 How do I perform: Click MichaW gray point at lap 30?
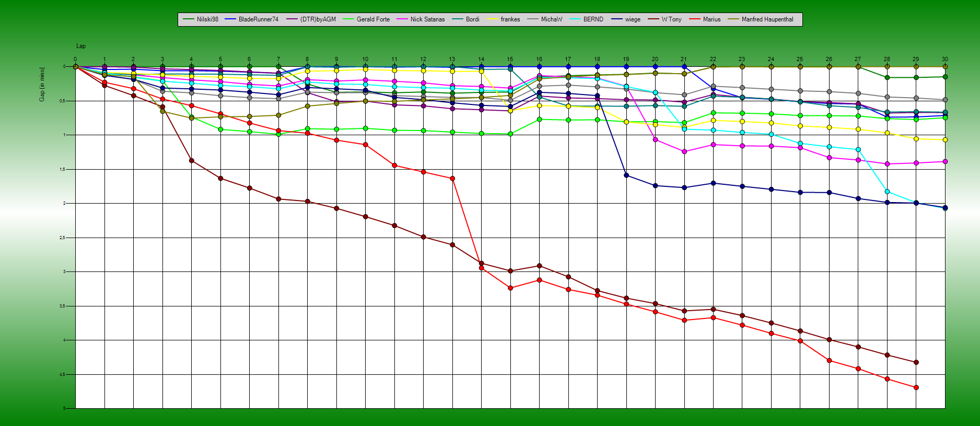point(945,100)
